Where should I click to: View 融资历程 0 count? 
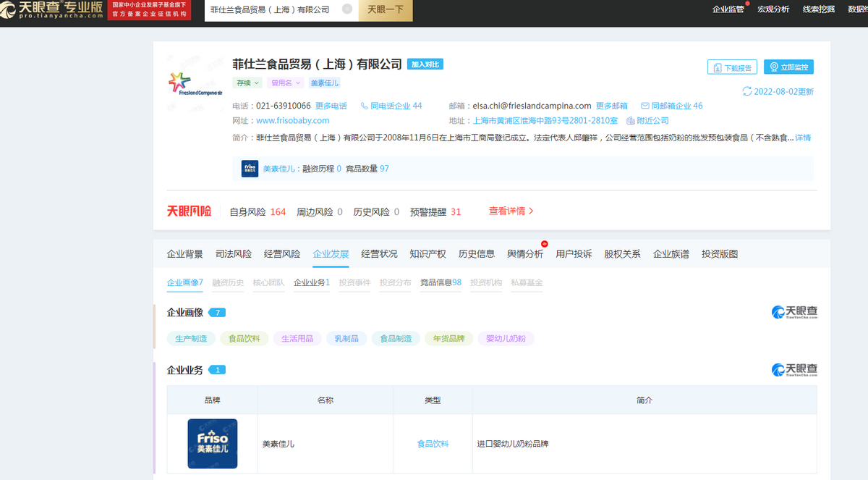pyautogui.click(x=322, y=169)
